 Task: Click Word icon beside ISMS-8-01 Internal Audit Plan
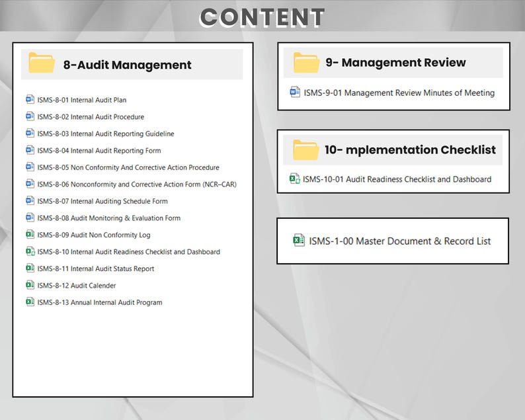pos(30,99)
